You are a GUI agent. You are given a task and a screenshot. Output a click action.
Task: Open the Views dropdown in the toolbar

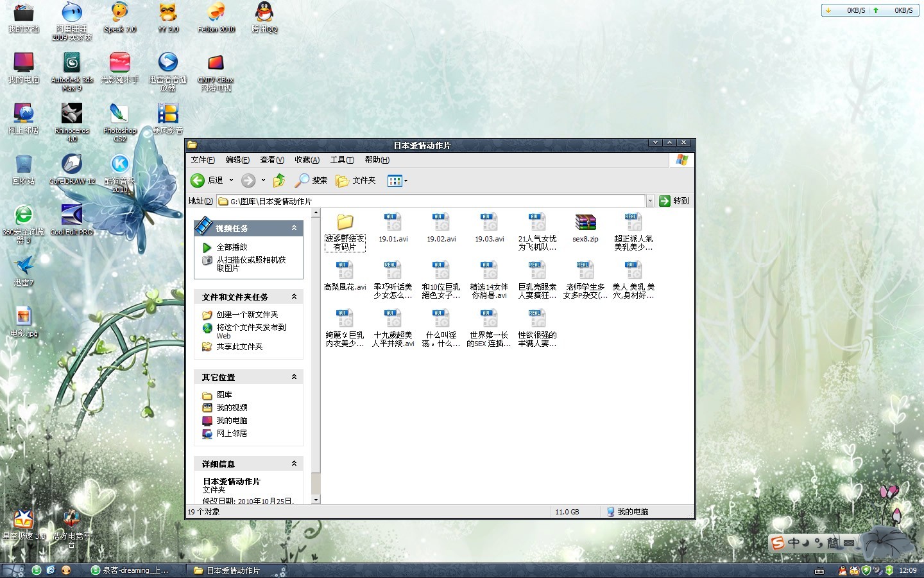coord(398,181)
